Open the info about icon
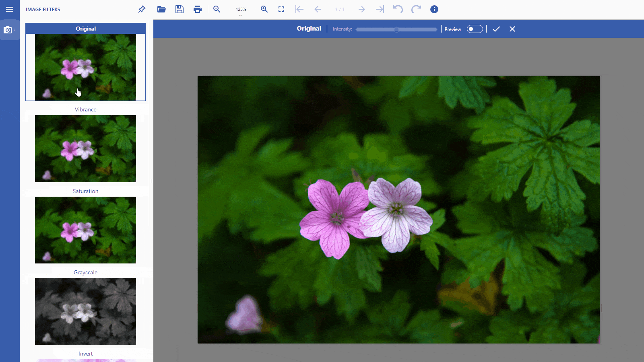The height and width of the screenshot is (362, 644). tap(434, 9)
